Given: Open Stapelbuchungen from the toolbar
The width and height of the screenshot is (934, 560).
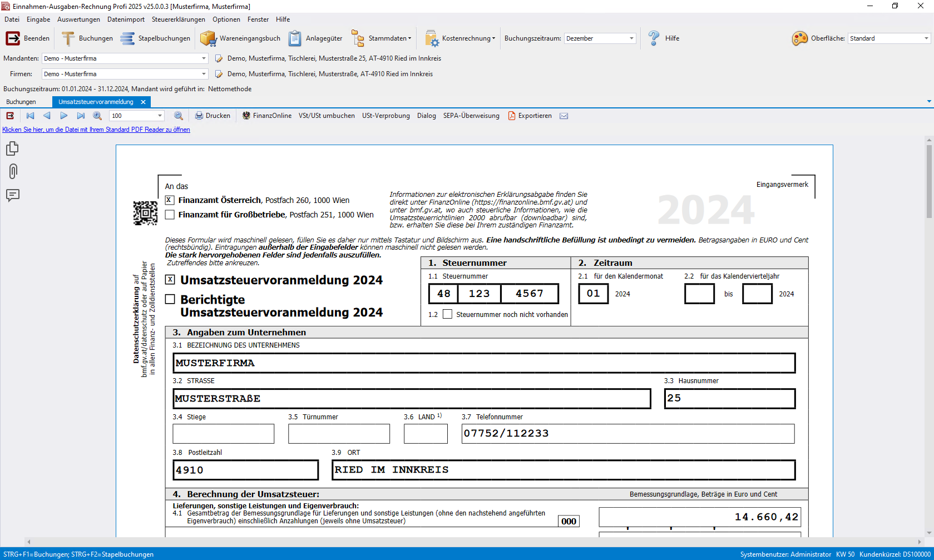Looking at the screenshot, I should pyautogui.click(x=156, y=38).
